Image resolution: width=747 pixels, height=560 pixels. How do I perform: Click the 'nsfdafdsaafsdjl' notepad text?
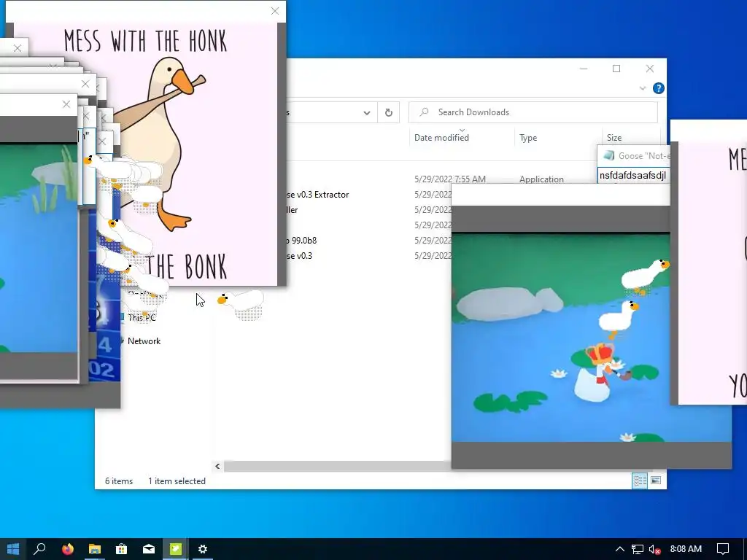tap(632, 175)
